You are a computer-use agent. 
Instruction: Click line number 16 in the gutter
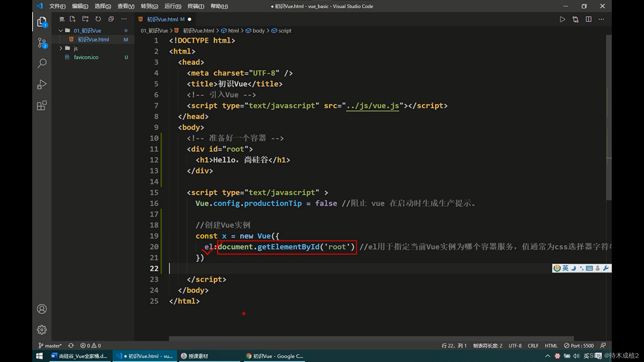[x=154, y=203]
